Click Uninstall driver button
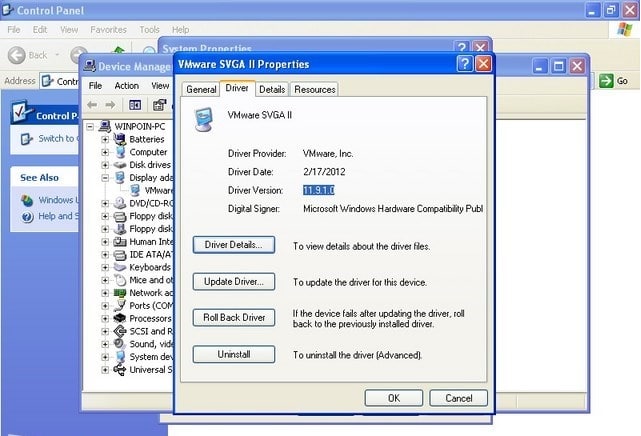The height and width of the screenshot is (436, 641). [x=233, y=354]
